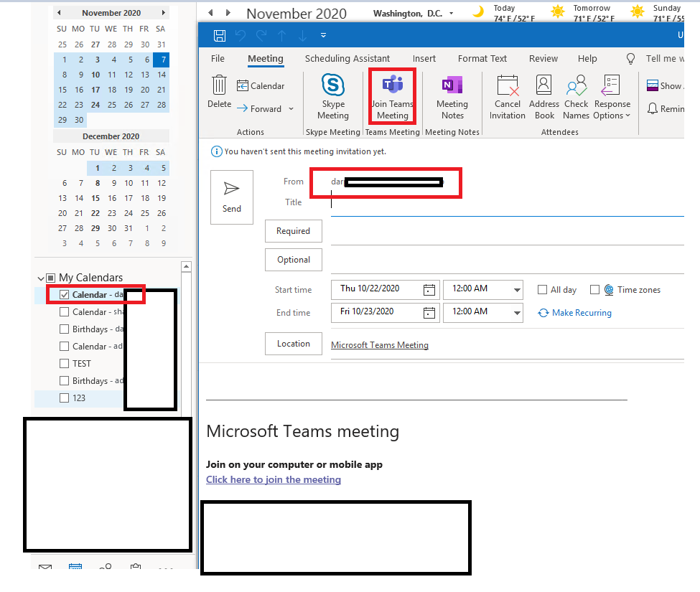Check the Birthdays - da checkbox
700x592 pixels.
(x=65, y=329)
